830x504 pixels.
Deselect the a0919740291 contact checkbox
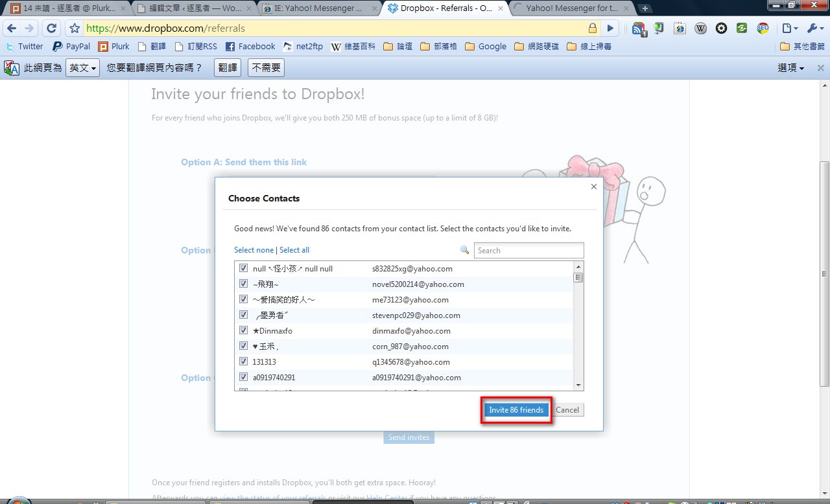click(x=243, y=377)
